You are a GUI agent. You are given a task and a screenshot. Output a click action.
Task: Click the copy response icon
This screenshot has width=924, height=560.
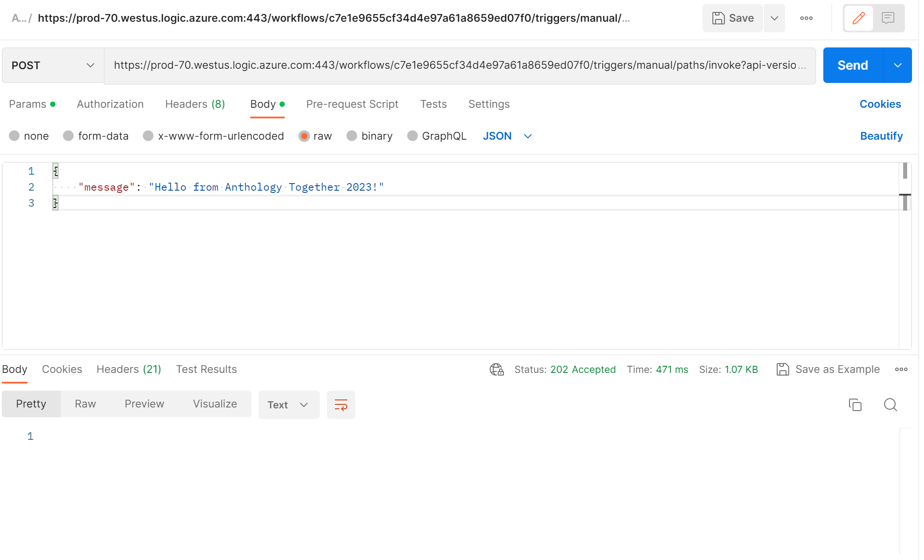coord(855,403)
